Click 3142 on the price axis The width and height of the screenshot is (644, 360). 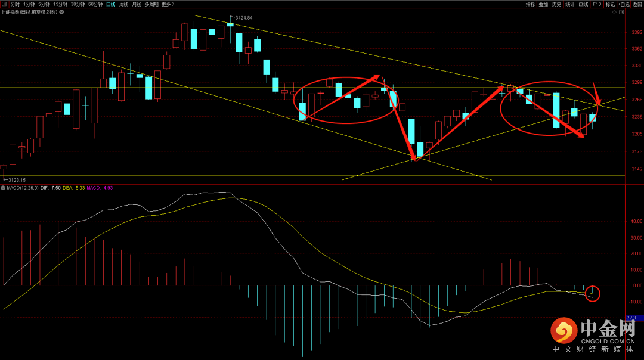click(x=637, y=169)
